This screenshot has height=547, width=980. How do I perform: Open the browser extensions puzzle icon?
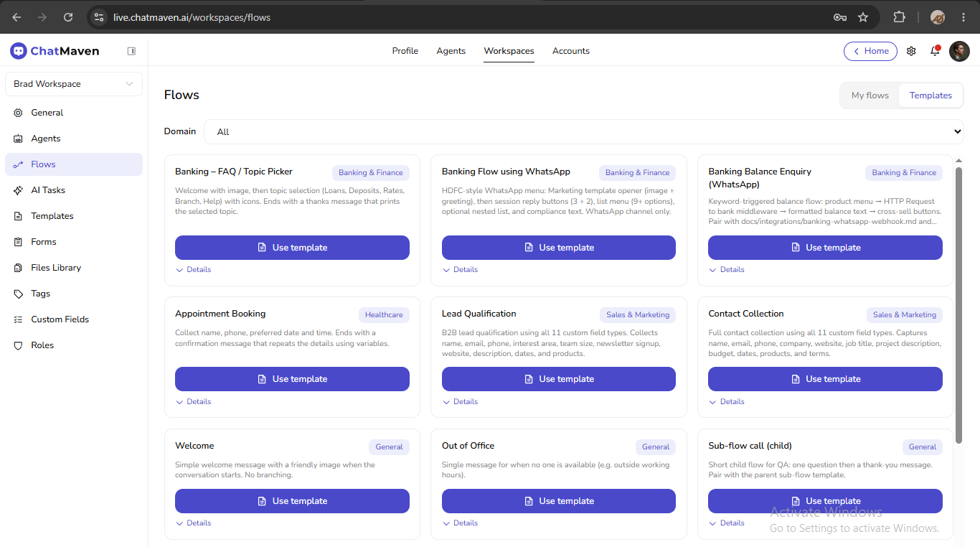899,17
